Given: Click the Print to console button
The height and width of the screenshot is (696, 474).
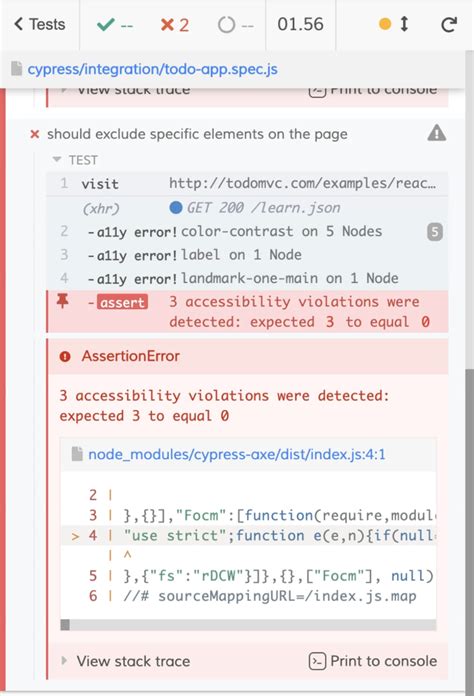Looking at the screenshot, I should point(373,661).
